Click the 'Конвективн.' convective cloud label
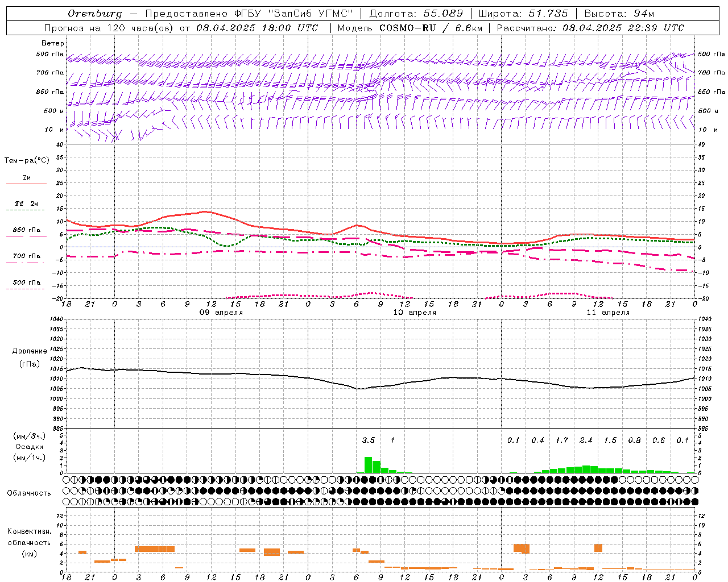 tap(30, 531)
